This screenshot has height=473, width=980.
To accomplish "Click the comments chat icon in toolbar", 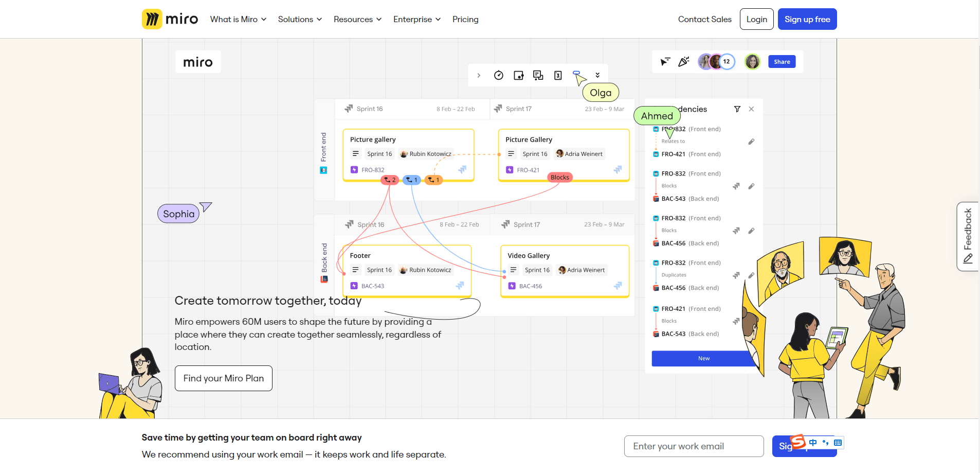I will [x=538, y=75].
